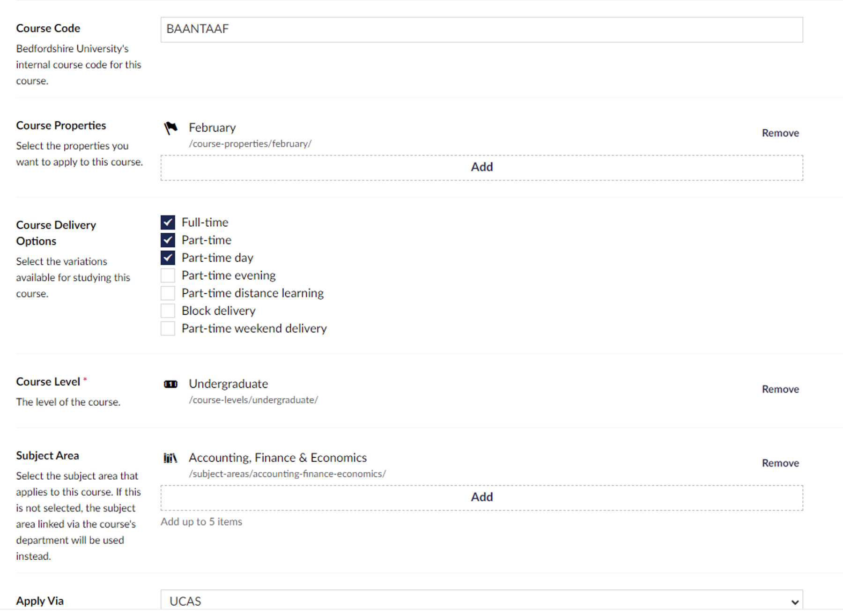Click the books icon for Accounting subject area
843x616 pixels.
point(170,458)
